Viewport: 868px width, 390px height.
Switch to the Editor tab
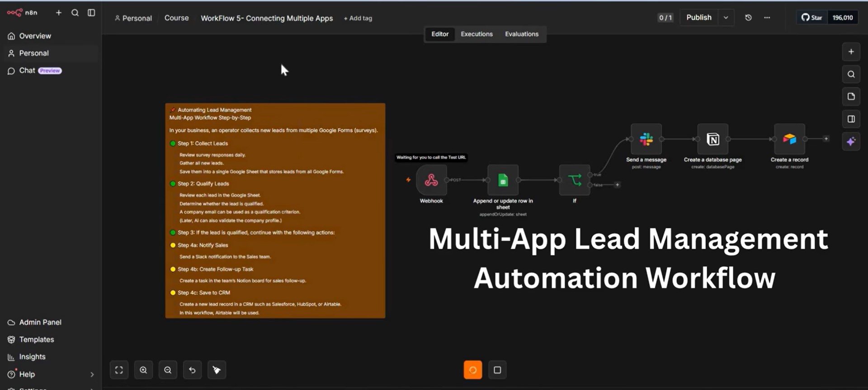(440, 34)
